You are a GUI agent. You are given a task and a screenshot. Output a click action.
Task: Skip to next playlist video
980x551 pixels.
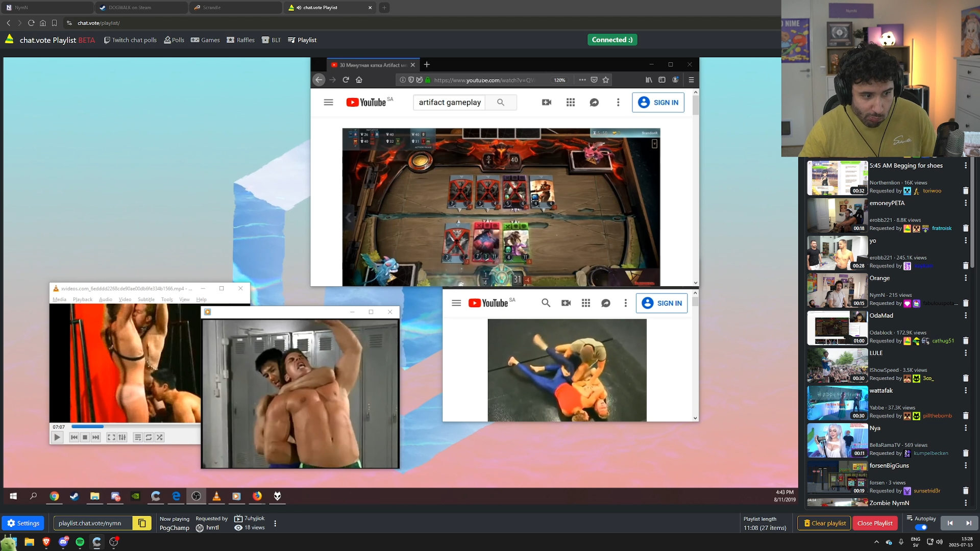pos(969,523)
